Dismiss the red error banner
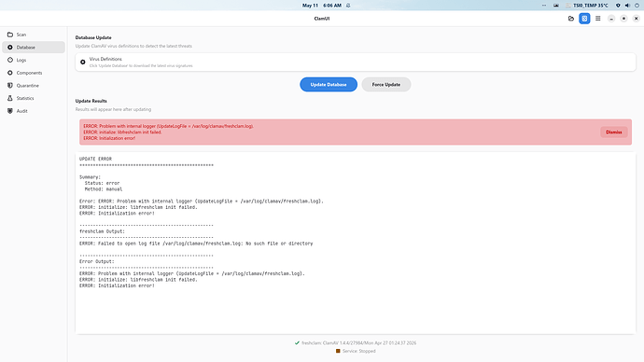 [613, 132]
